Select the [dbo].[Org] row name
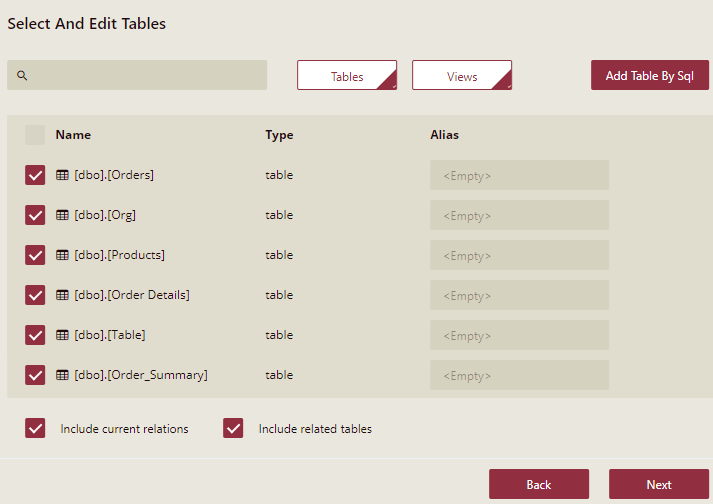Image resolution: width=713 pixels, height=504 pixels. point(105,215)
